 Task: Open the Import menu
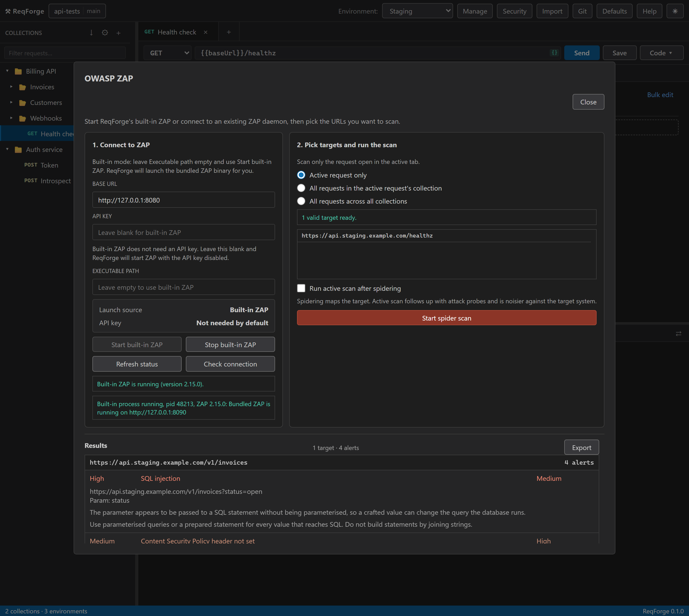click(552, 11)
